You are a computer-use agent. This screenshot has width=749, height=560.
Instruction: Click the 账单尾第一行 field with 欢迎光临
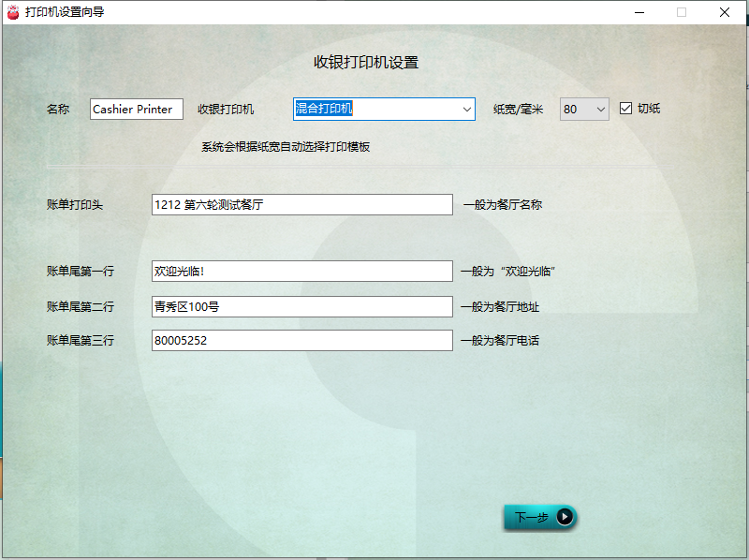coord(301,272)
